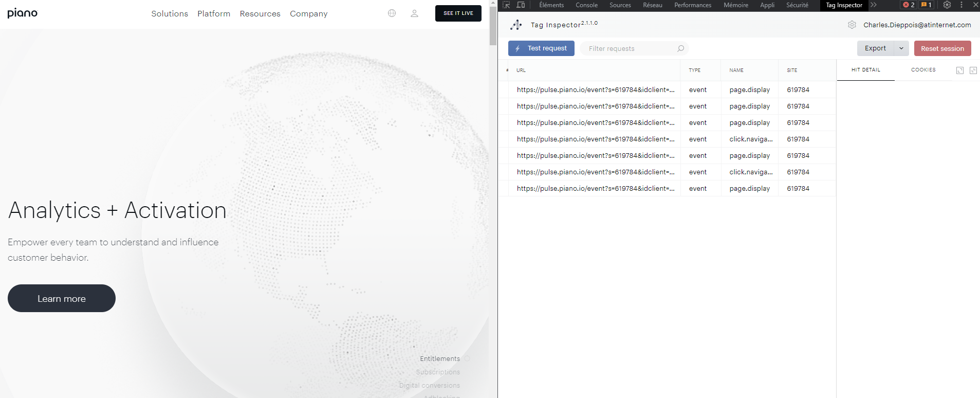Open the Export dropdown arrow
Screen dimensions: 980x398
click(x=901, y=48)
